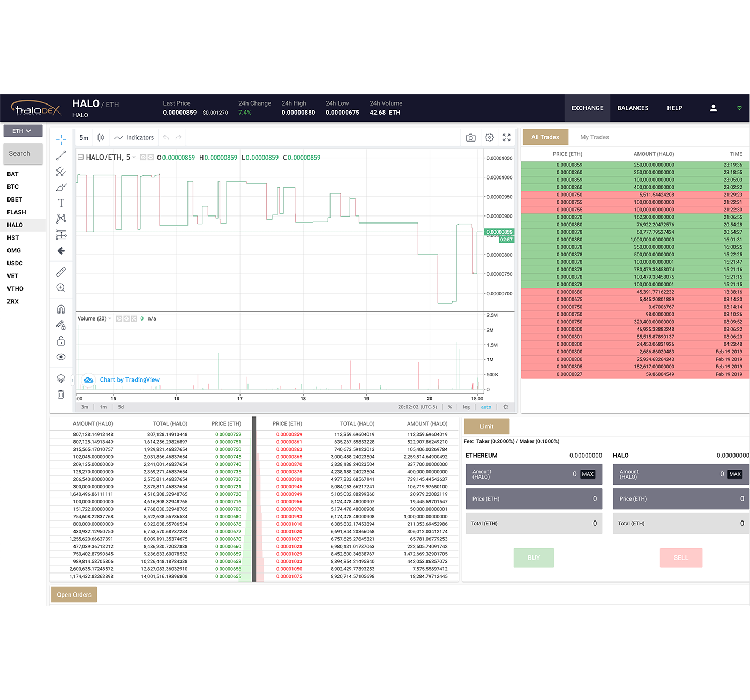Select the ruler measure tool
This screenshot has height=700, width=750.
[61, 272]
